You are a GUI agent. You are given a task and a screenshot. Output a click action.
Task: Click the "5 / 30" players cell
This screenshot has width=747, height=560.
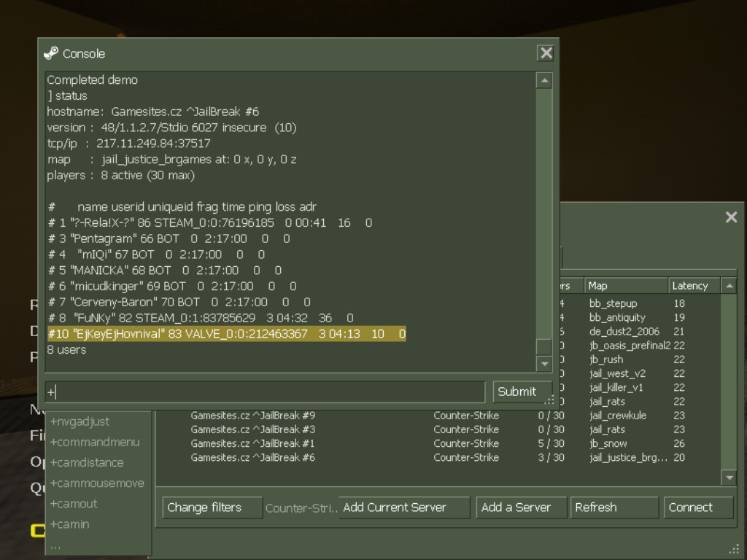click(551, 444)
